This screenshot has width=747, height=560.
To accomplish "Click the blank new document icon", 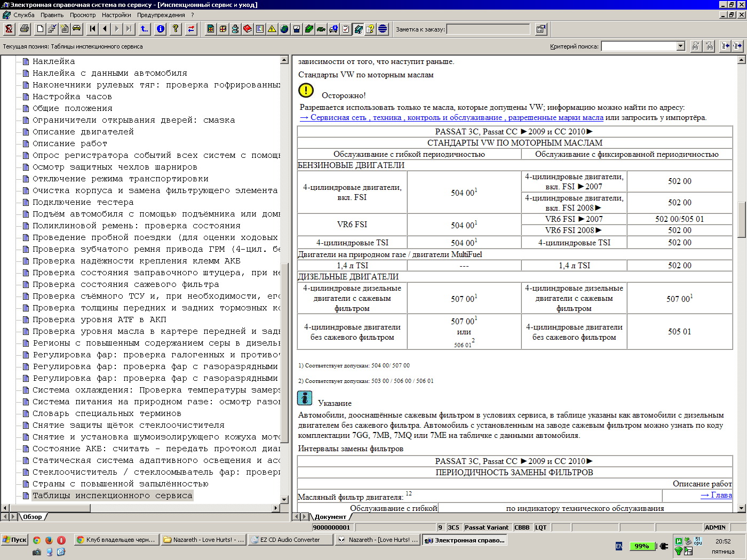I will [x=40, y=29].
